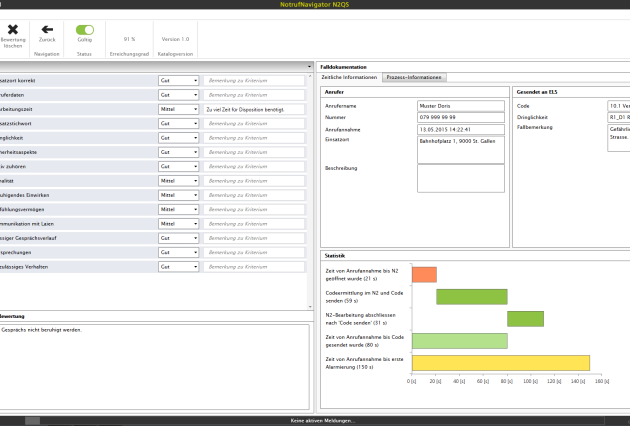The image size is (630, 426).
Task: Open the dropdown for 'uhigendes Einwirken' row
Action: (x=178, y=195)
